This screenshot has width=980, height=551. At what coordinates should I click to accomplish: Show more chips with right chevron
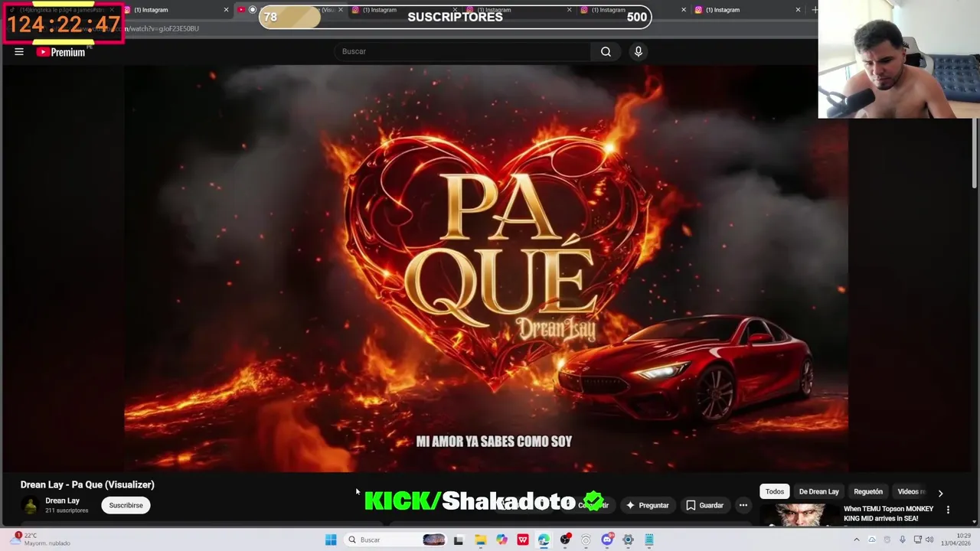(940, 493)
